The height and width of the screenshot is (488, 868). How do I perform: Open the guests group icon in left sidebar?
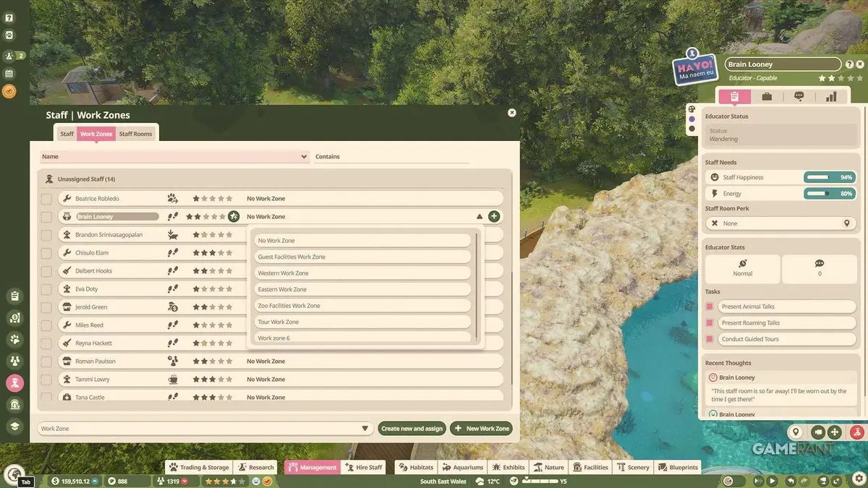(14, 361)
